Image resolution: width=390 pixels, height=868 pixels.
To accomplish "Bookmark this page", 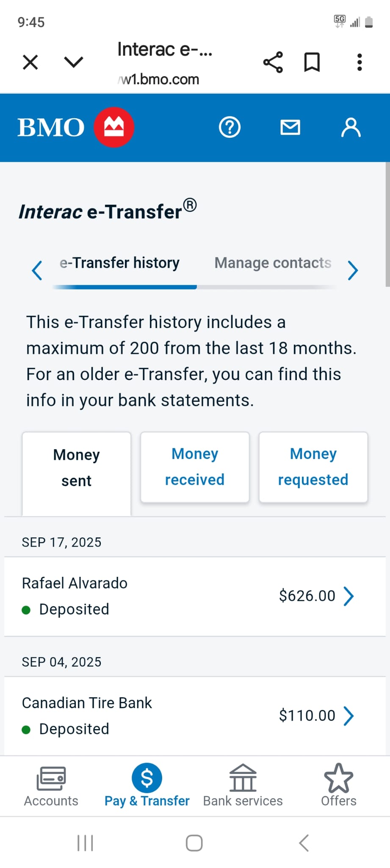I will (x=312, y=62).
